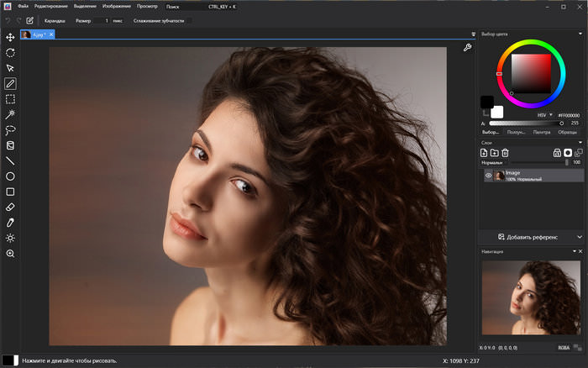Switch to the Образцы tab
This screenshot has width=588, height=368.
click(x=567, y=132)
